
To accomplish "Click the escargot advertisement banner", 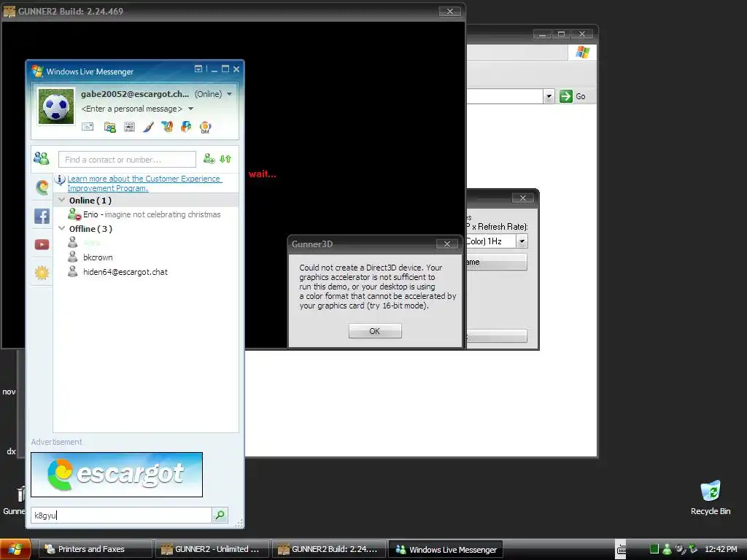I will click(x=117, y=474).
